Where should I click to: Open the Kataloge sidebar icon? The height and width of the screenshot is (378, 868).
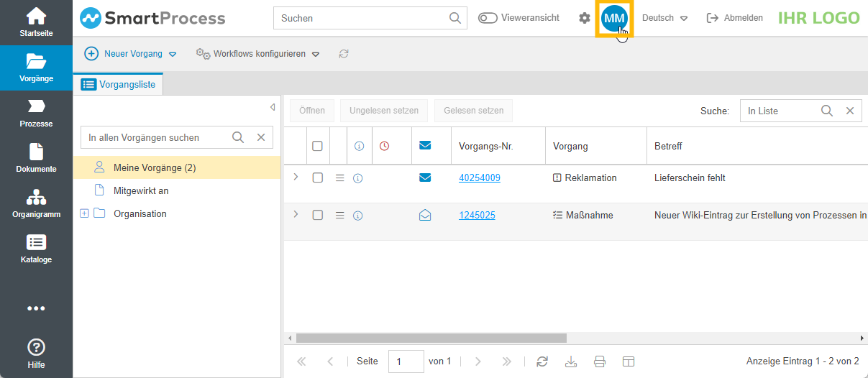click(x=36, y=249)
